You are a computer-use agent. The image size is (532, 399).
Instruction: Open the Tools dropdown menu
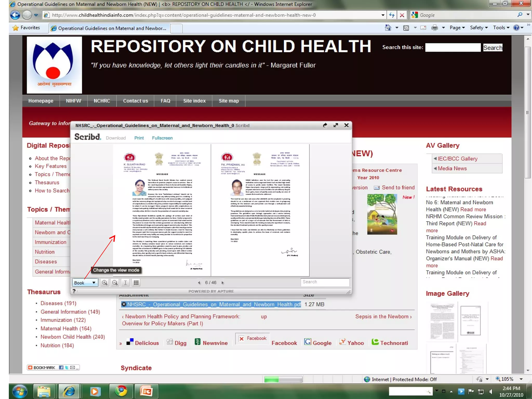(x=501, y=28)
